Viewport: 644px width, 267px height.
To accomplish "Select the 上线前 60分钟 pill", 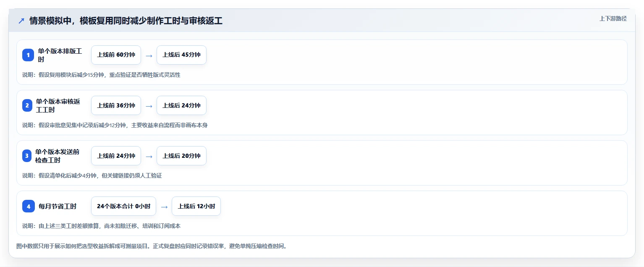I will point(116,55).
